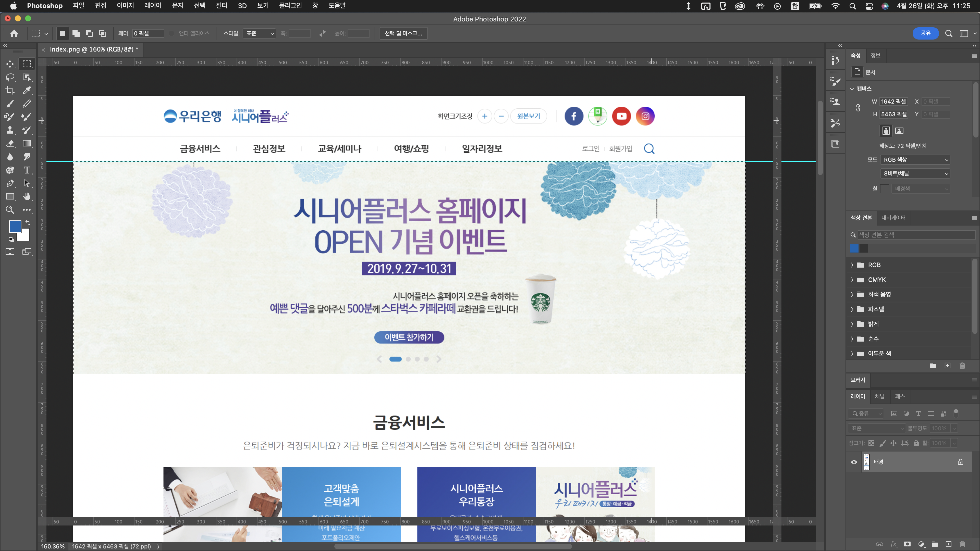
Task: Click the Subtract from selection icon
Action: tap(89, 33)
